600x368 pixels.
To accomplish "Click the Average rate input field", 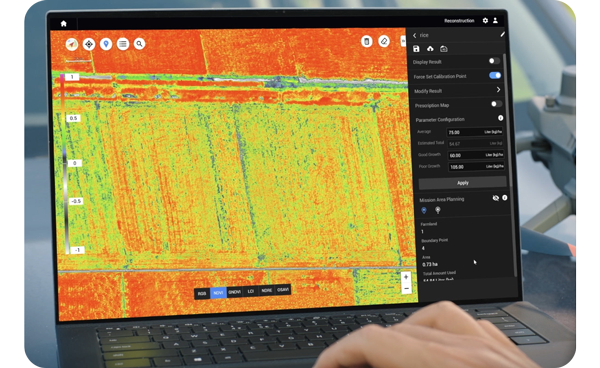I will coord(475,132).
